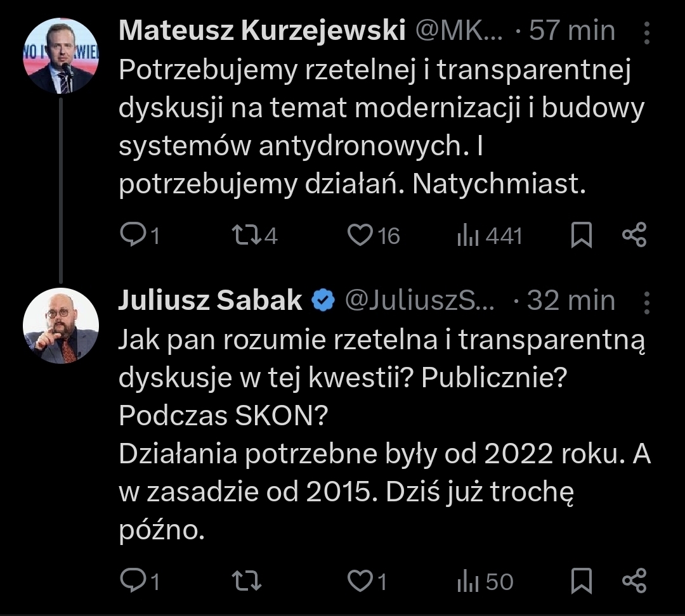Image resolution: width=685 pixels, height=616 pixels.
Task: Click Juliusz Sabak's verified badge
Action: (324, 300)
